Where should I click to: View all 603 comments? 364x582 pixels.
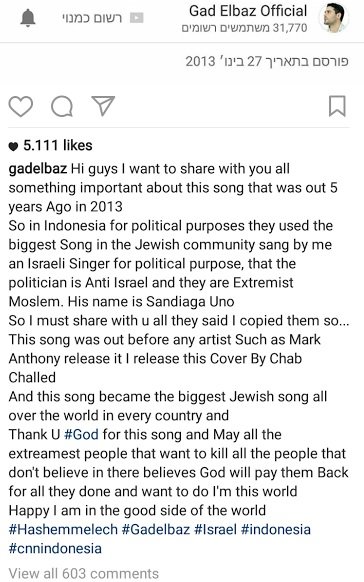[x=83, y=573]
